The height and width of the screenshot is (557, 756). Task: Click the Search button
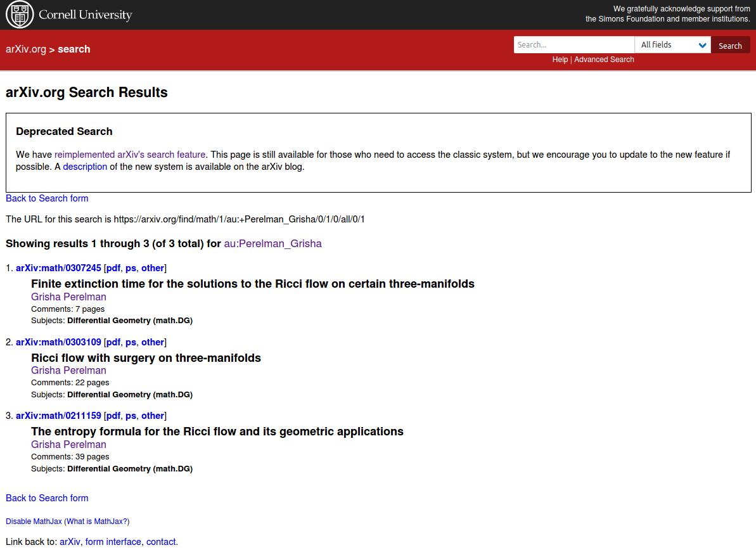coord(730,46)
